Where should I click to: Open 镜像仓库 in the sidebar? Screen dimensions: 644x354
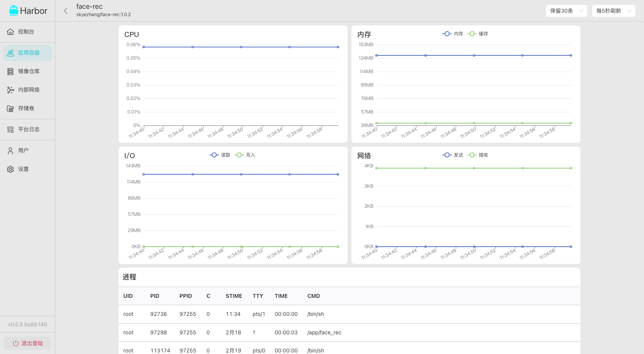coord(27,72)
